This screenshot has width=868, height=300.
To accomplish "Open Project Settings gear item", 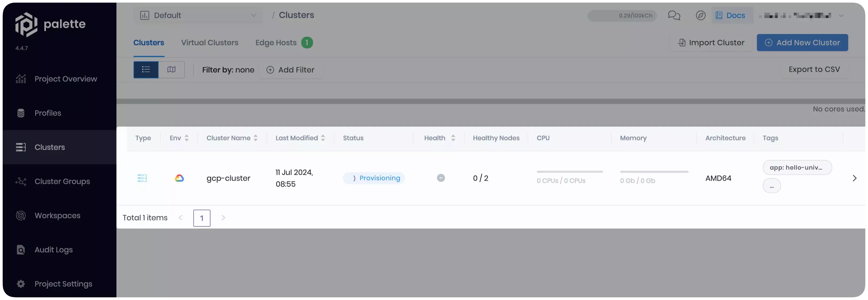I will point(63,284).
